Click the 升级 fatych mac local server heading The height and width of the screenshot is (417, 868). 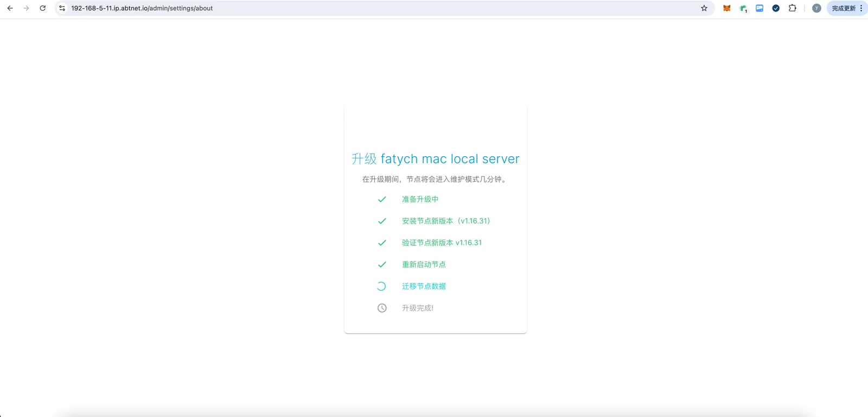point(436,159)
